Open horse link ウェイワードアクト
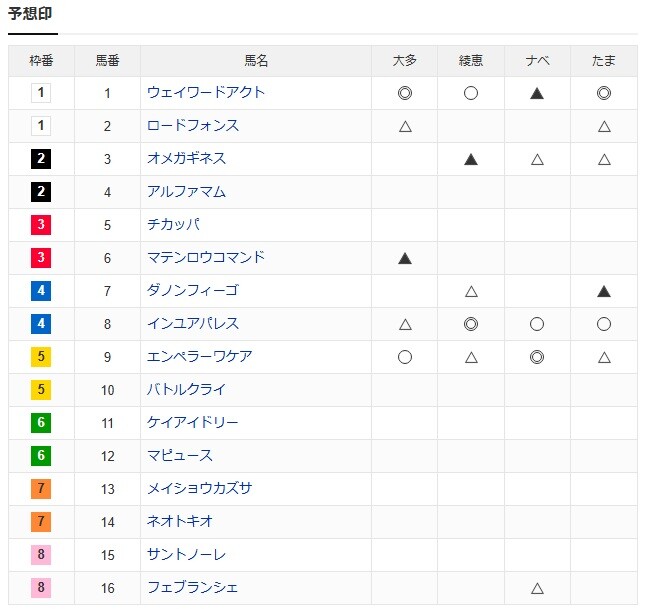 coord(206,92)
